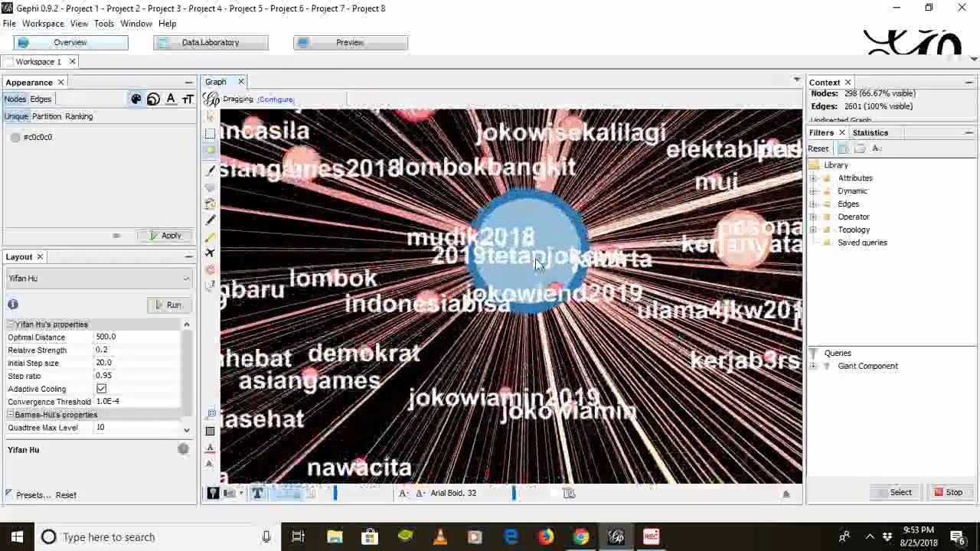The image size is (980, 551).
Task: Click the layout Reset link
Action: click(66, 495)
